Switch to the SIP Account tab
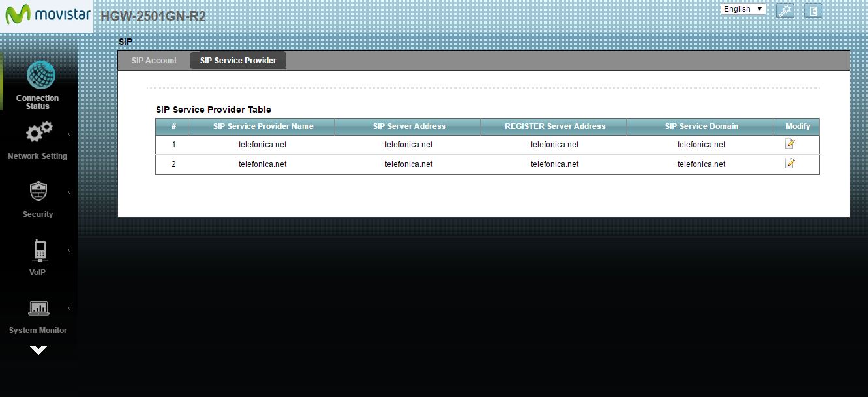This screenshot has width=868, height=397. (154, 61)
